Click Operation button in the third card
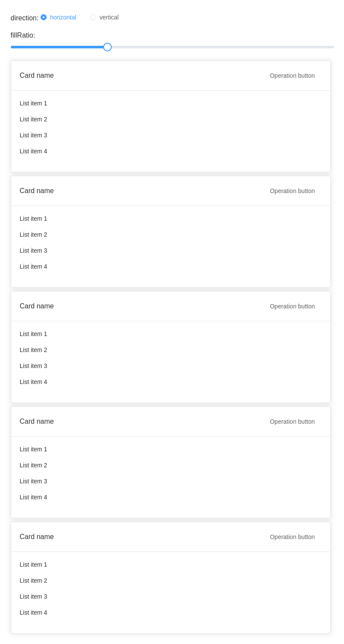Viewport: 344px width, 644px height. tap(292, 306)
